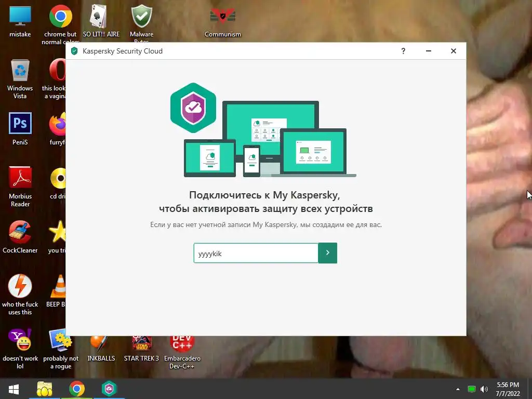532x399 pixels.
Task: Switch to Chrome in the taskbar
Action: point(77,389)
